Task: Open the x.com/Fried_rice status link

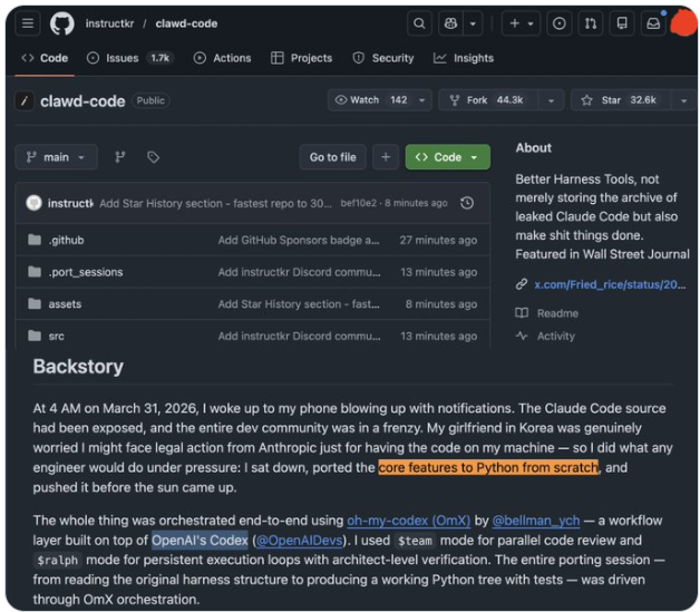Action: click(x=610, y=284)
